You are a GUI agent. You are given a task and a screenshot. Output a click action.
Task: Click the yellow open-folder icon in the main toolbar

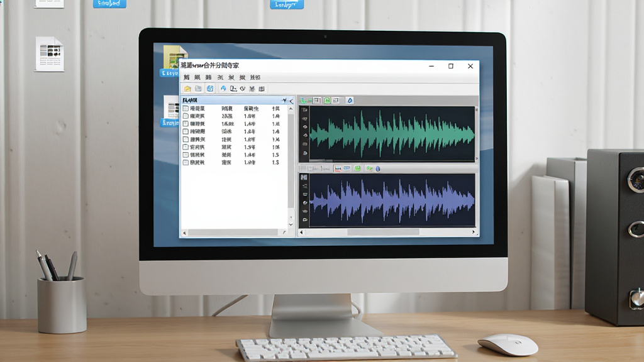(187, 89)
